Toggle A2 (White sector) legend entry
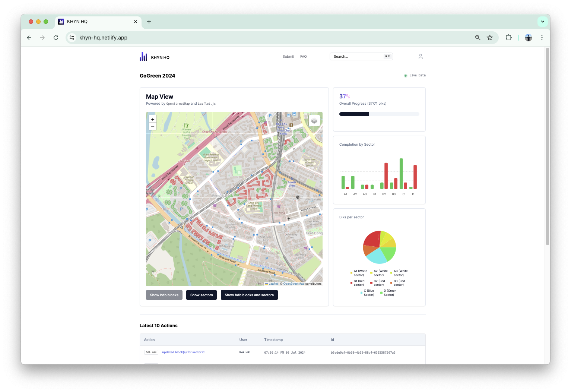The height and width of the screenshot is (392, 571). tap(379, 273)
